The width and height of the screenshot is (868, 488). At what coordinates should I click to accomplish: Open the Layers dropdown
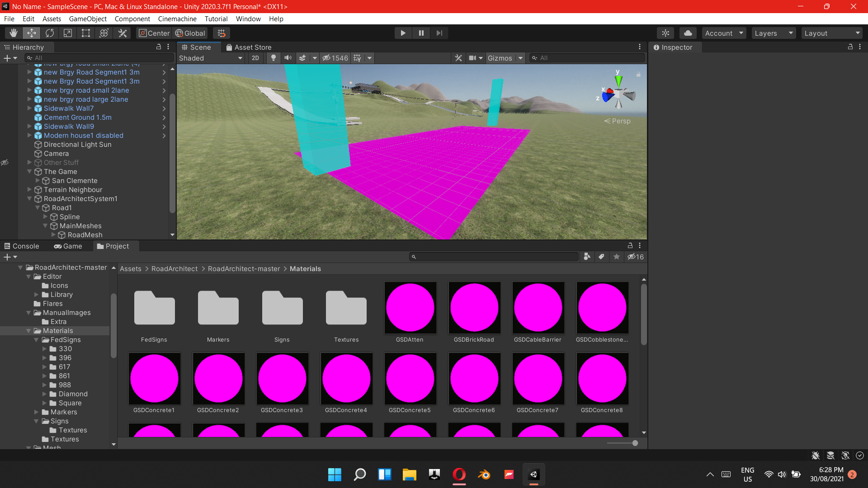tap(774, 33)
